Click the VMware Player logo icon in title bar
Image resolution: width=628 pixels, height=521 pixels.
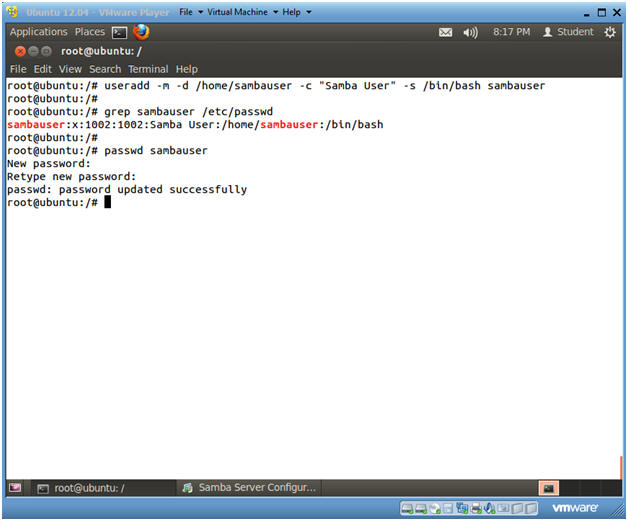pyautogui.click(x=12, y=12)
